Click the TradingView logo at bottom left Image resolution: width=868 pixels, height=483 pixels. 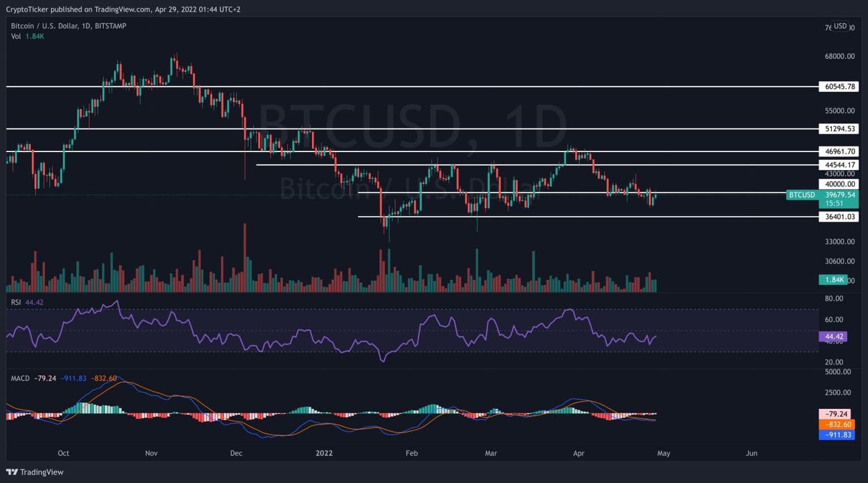pos(35,472)
